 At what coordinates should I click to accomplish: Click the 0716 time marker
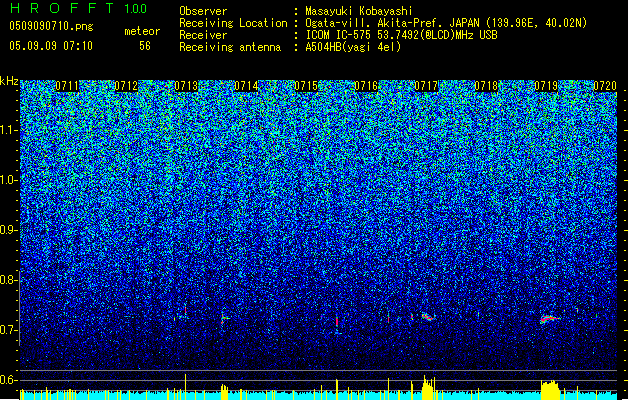[x=366, y=86]
